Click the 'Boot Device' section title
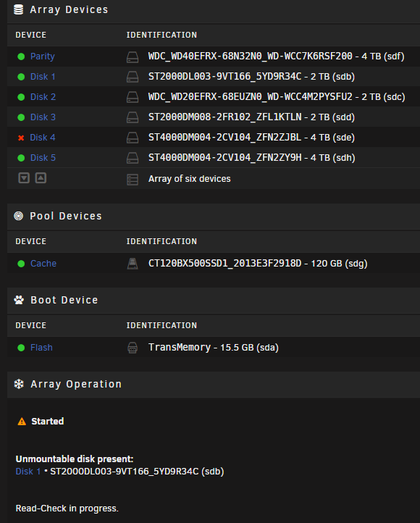This screenshot has height=523, width=420. pyautogui.click(x=64, y=300)
